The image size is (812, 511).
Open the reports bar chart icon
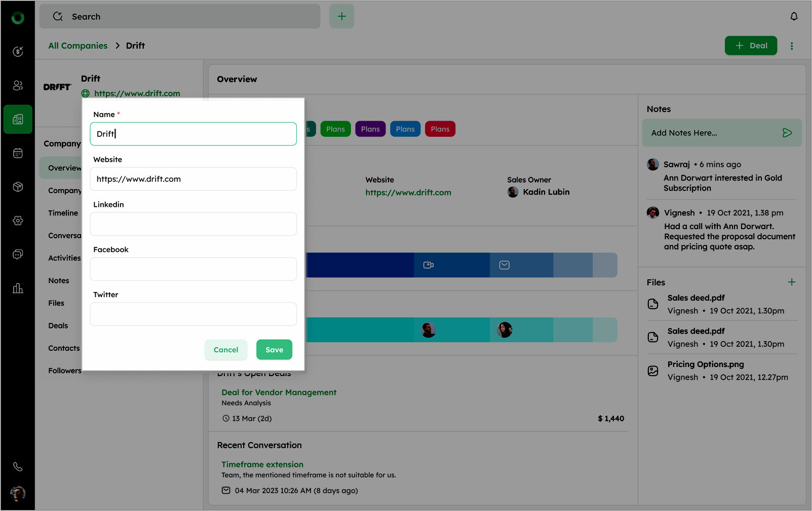(18, 288)
